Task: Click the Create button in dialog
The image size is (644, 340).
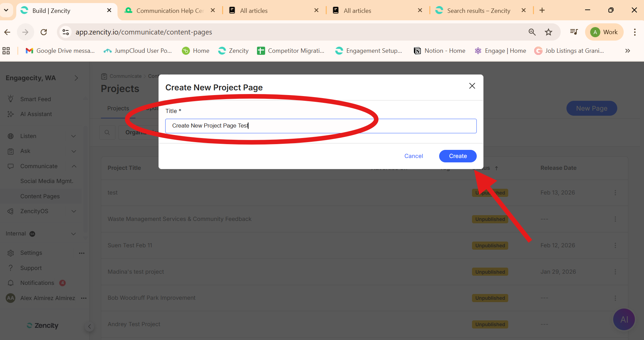Action: tap(457, 156)
